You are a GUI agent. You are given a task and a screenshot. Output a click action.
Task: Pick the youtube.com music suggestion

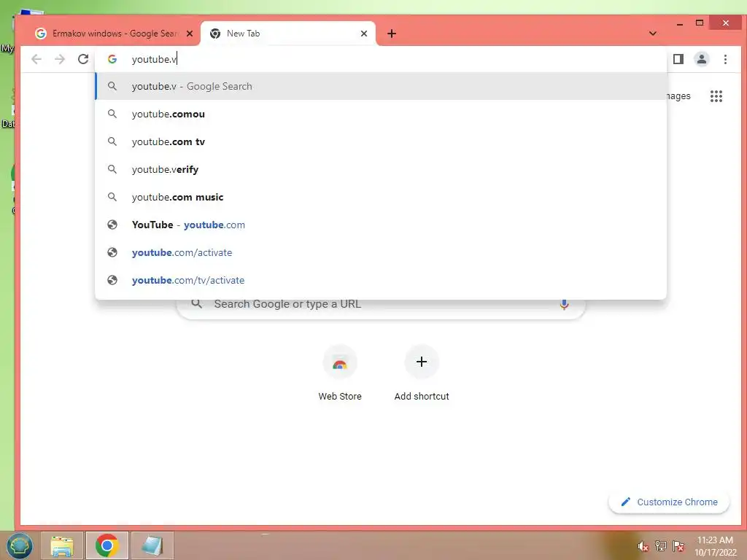pos(381,197)
